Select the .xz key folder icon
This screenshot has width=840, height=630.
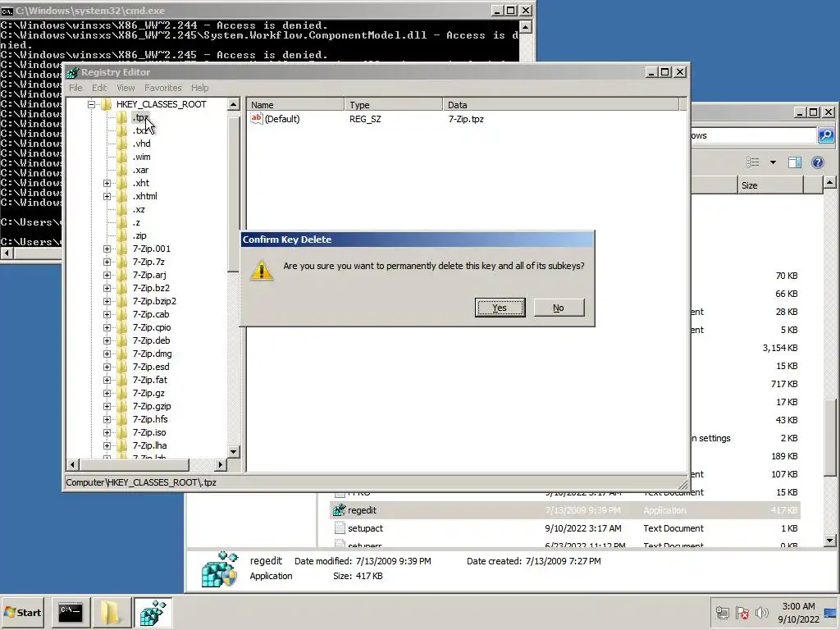point(122,209)
